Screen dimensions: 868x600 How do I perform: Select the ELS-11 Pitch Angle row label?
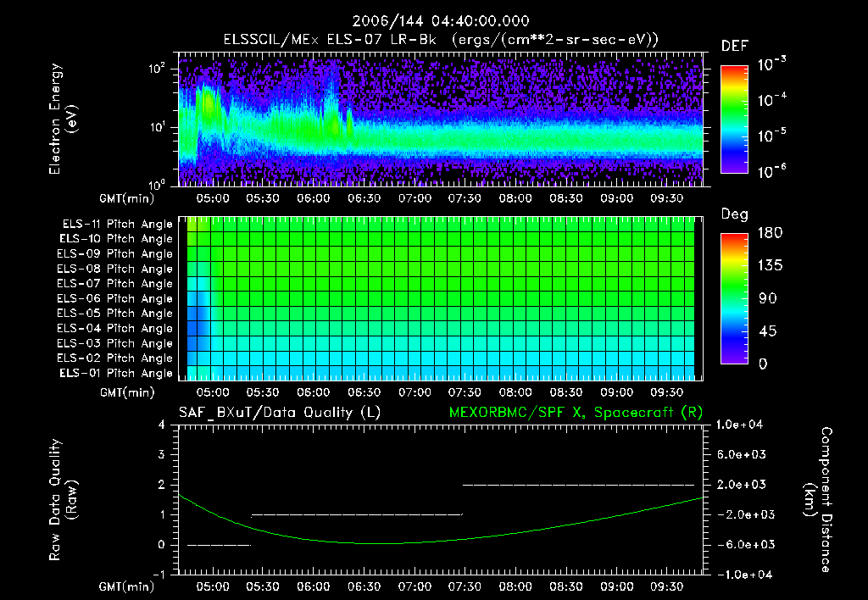pos(117,225)
